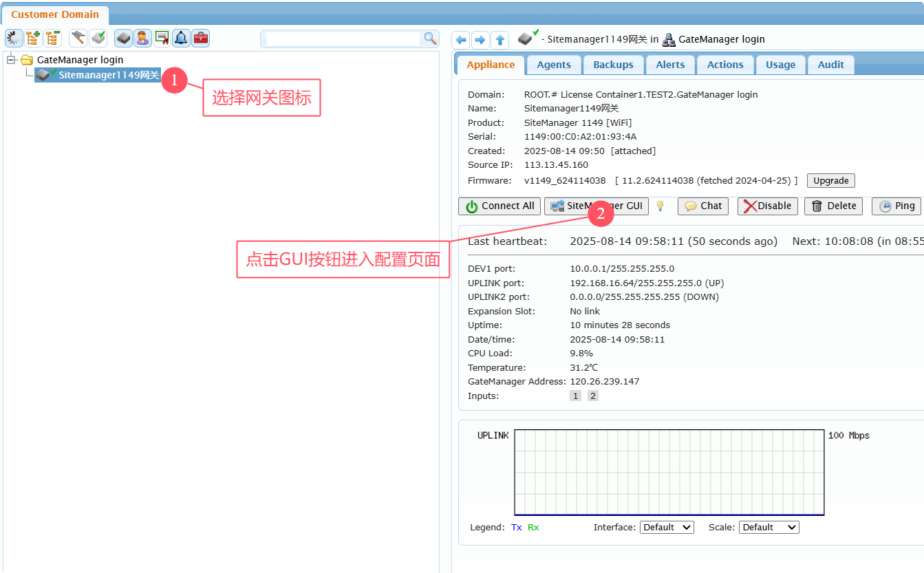This screenshot has width=924, height=573.
Task: Click the last heartbeat timestamp text
Action: coord(674,241)
